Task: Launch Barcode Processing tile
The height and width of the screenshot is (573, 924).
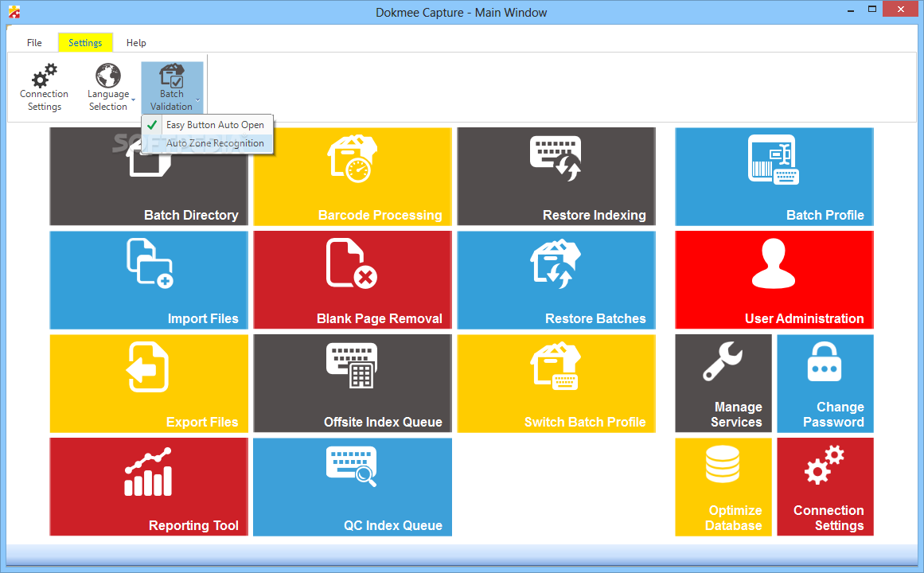Action: (x=353, y=176)
